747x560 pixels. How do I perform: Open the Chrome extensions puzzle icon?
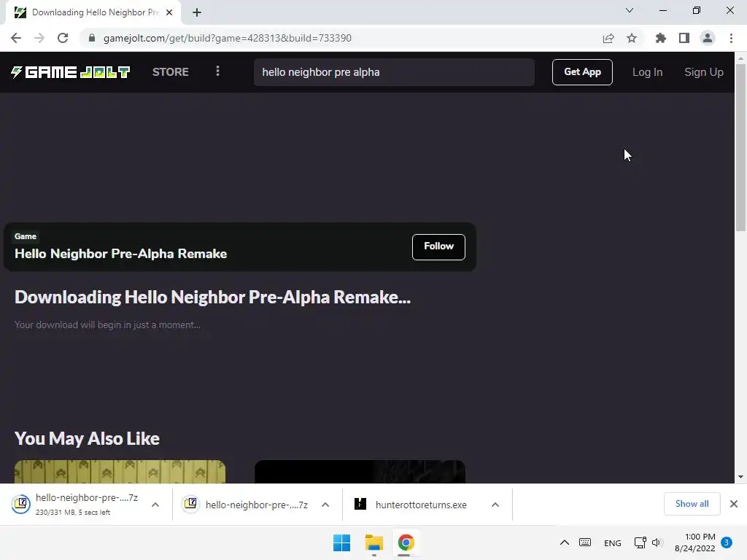[661, 38]
